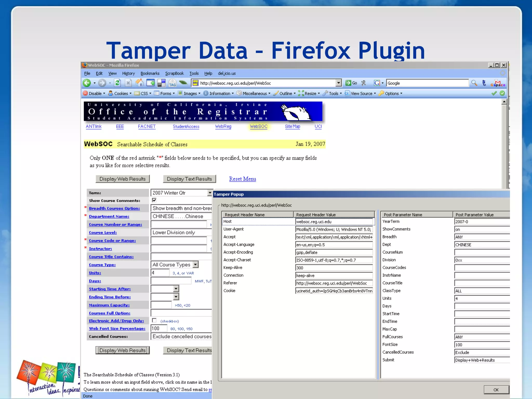The width and height of the screenshot is (532, 399).
Task: Click the top Display Text Results button
Action: point(189,179)
